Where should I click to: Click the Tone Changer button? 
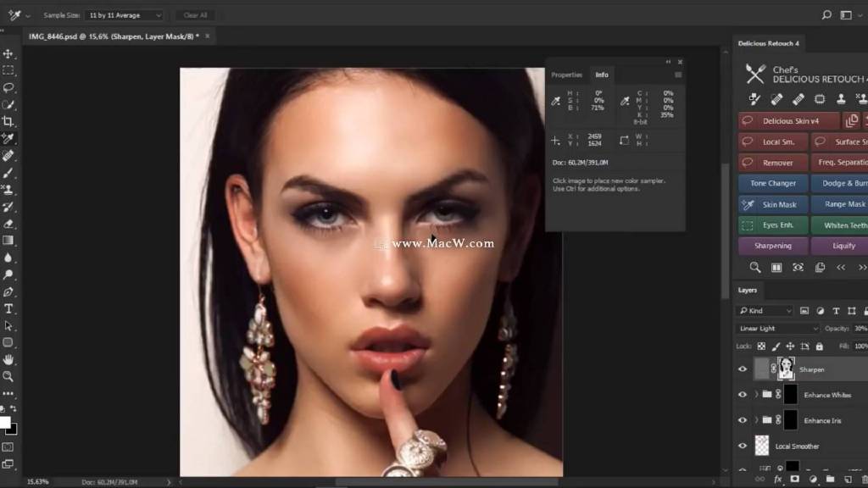pos(772,183)
